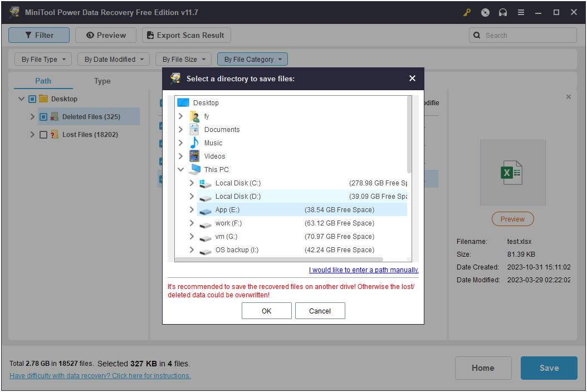Select the Music folder icon
This screenshot has width=587, height=392.
click(x=194, y=143)
